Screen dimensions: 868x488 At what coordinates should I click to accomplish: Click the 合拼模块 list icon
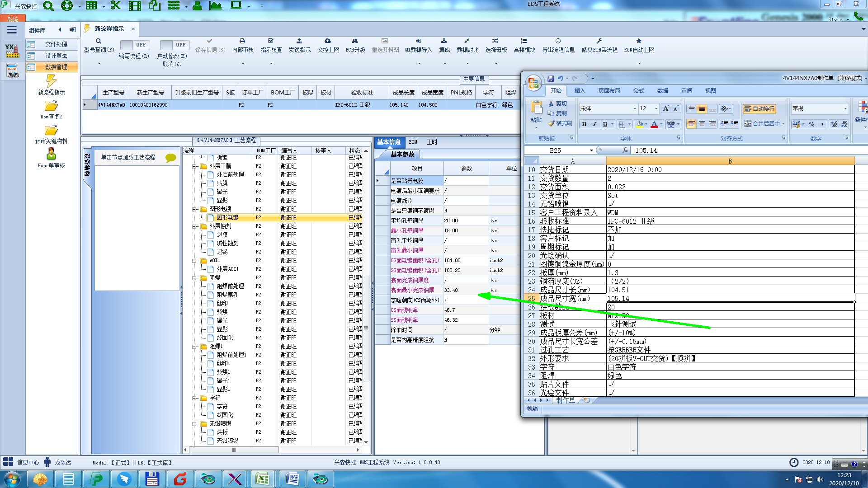pos(524,41)
